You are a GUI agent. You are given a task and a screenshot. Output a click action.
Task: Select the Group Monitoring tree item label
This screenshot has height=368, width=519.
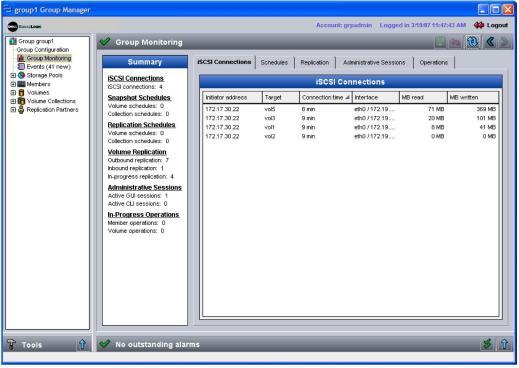tap(49, 58)
